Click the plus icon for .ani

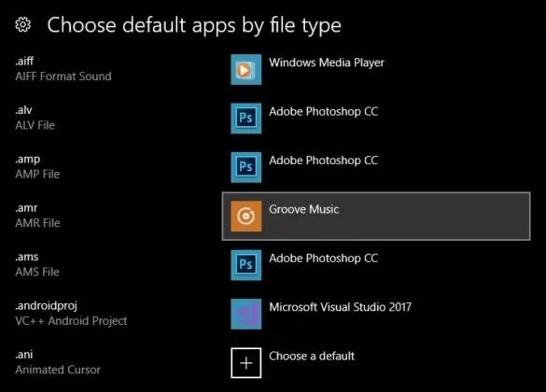(x=245, y=363)
